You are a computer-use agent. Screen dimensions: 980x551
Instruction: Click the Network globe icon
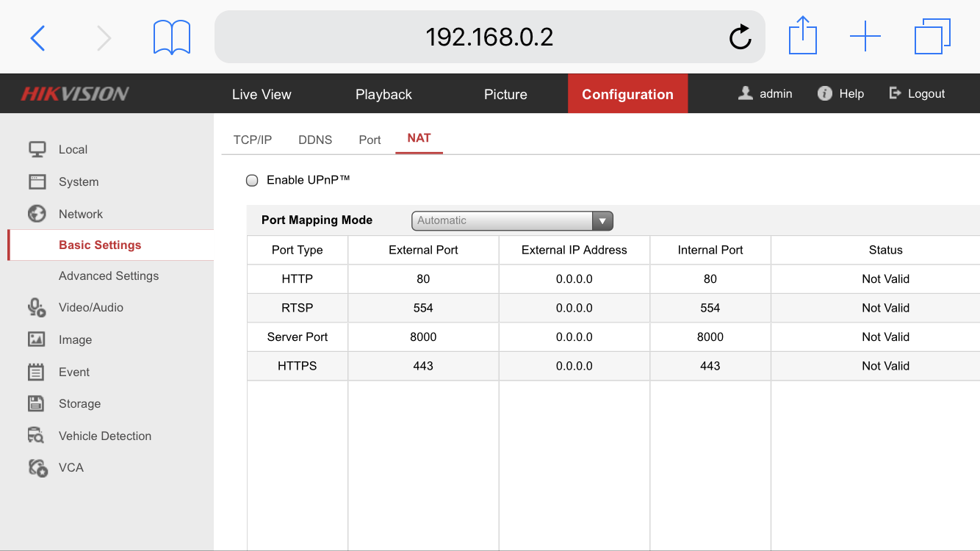(37, 214)
